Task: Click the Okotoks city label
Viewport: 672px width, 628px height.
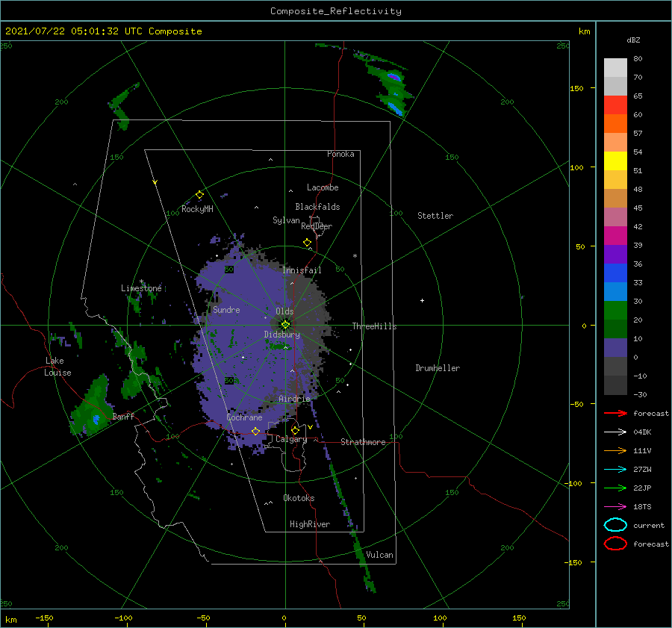Action: 299,498
